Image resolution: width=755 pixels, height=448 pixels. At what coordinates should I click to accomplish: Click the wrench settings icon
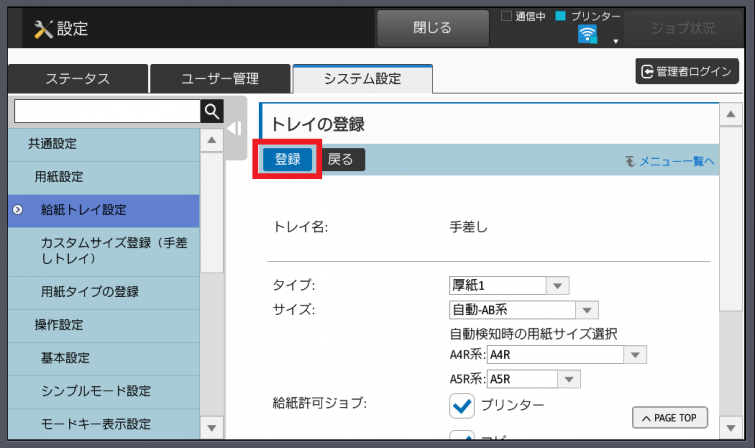click(43, 29)
